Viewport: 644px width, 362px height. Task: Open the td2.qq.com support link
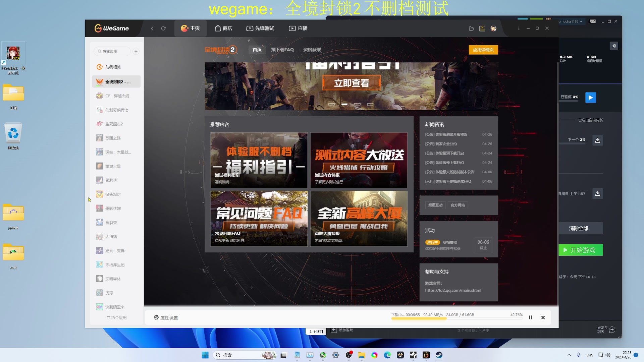coord(453,291)
